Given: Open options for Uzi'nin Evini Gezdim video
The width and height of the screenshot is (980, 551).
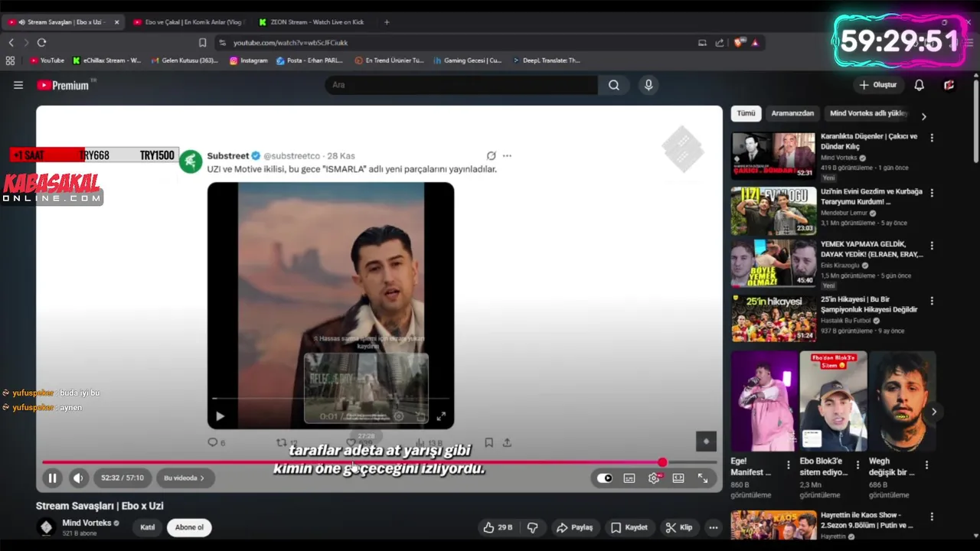Looking at the screenshot, I should point(932,192).
